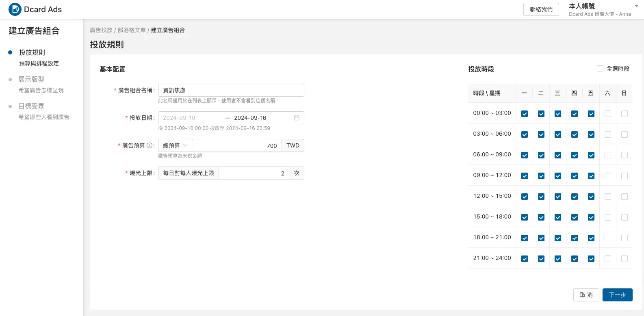Open 部落格文章 breadcrumb link
The height and width of the screenshot is (316, 644).
coord(131,30)
